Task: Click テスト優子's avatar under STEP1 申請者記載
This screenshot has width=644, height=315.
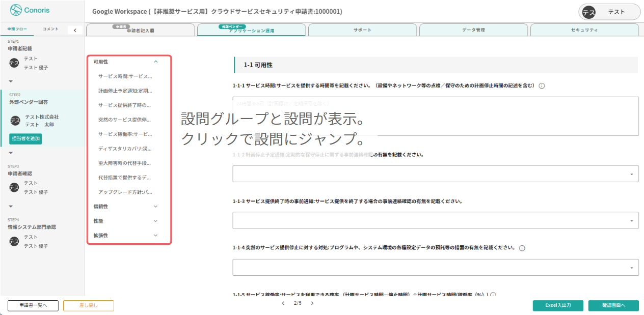Action: coord(14,63)
